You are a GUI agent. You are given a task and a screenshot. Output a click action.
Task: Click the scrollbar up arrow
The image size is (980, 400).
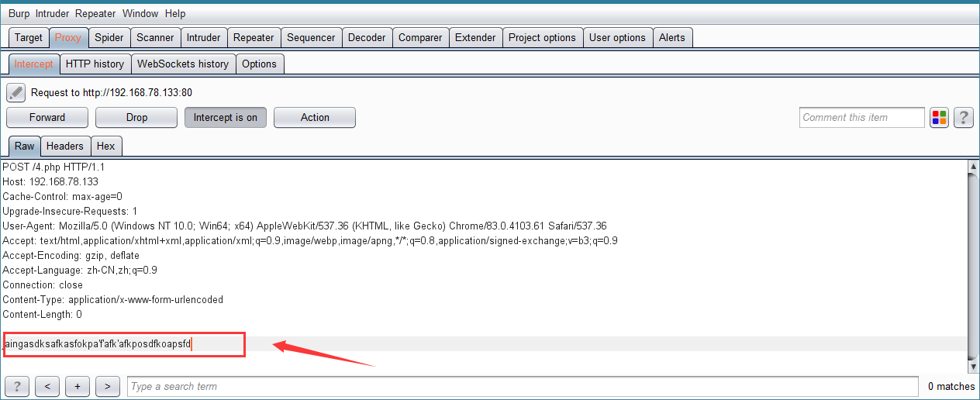pos(974,165)
